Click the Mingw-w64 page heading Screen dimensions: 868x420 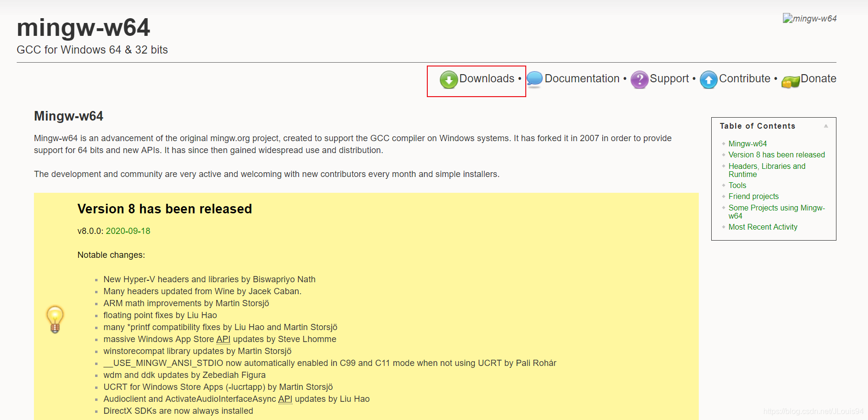tap(68, 116)
